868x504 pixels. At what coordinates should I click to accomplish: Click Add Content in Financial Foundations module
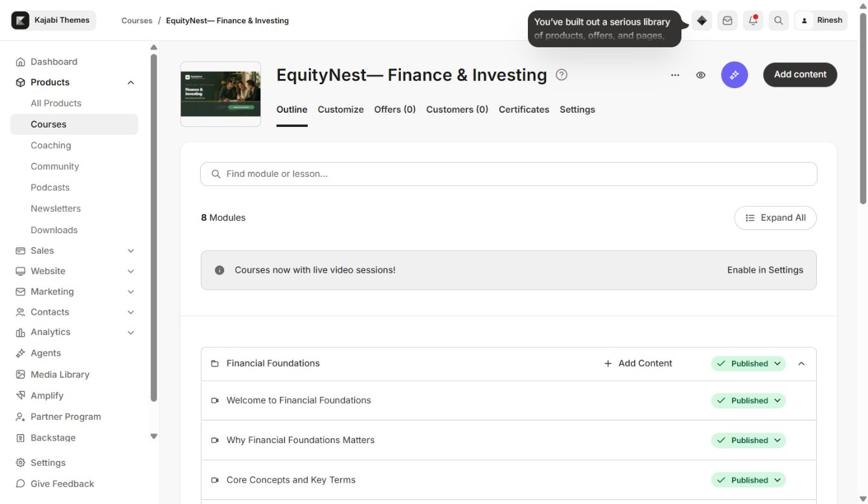(638, 363)
